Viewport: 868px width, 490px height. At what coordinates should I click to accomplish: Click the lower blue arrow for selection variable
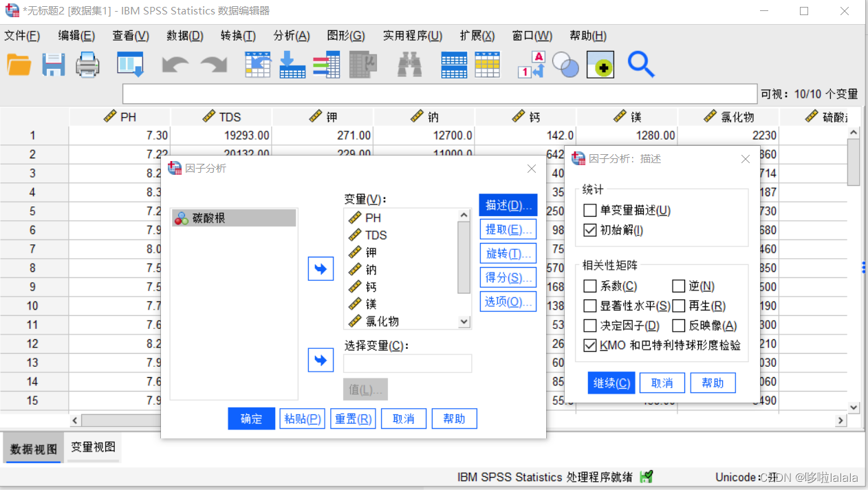click(321, 360)
